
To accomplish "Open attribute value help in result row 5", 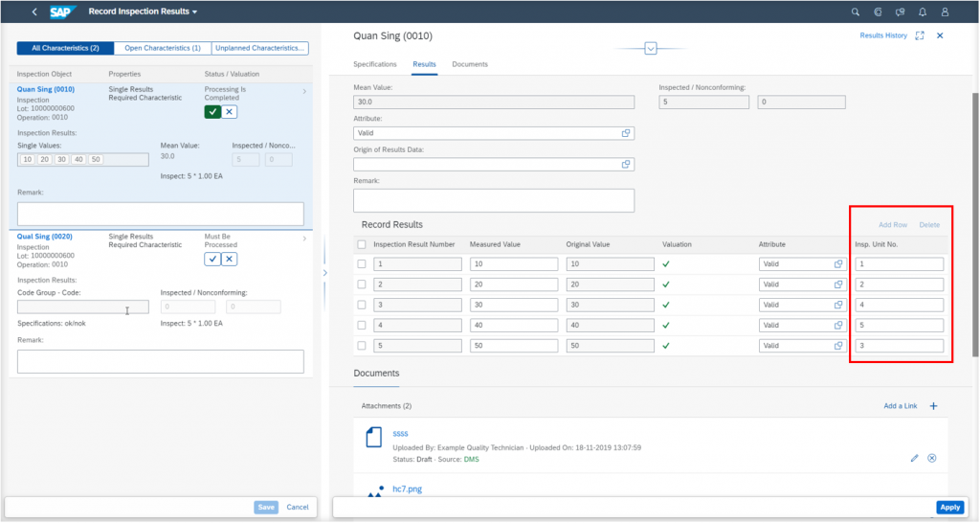I will click(x=838, y=346).
